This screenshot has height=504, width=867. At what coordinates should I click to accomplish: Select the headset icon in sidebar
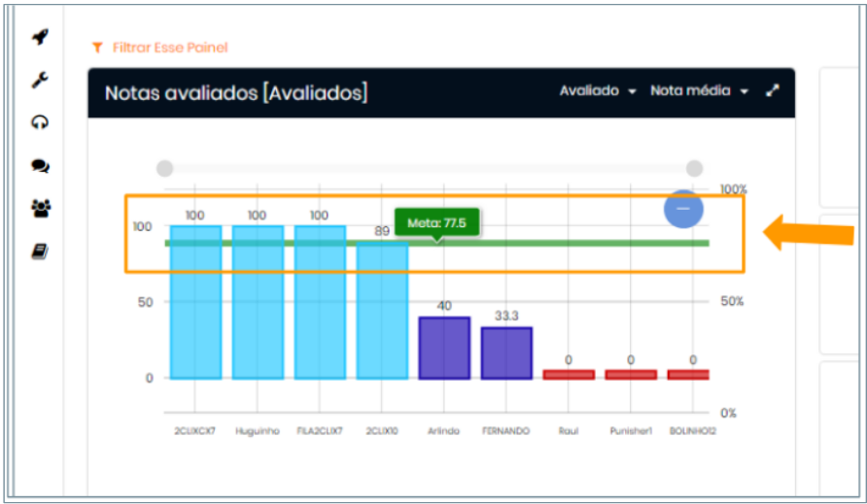click(x=40, y=123)
